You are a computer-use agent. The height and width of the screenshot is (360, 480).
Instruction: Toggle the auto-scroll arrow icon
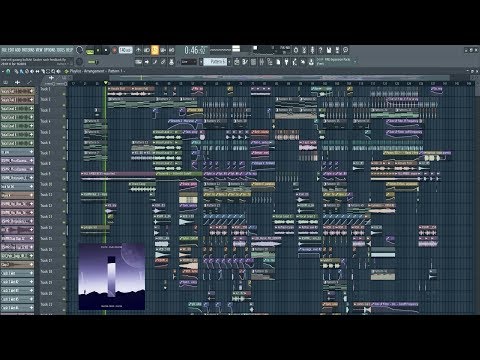point(147,62)
